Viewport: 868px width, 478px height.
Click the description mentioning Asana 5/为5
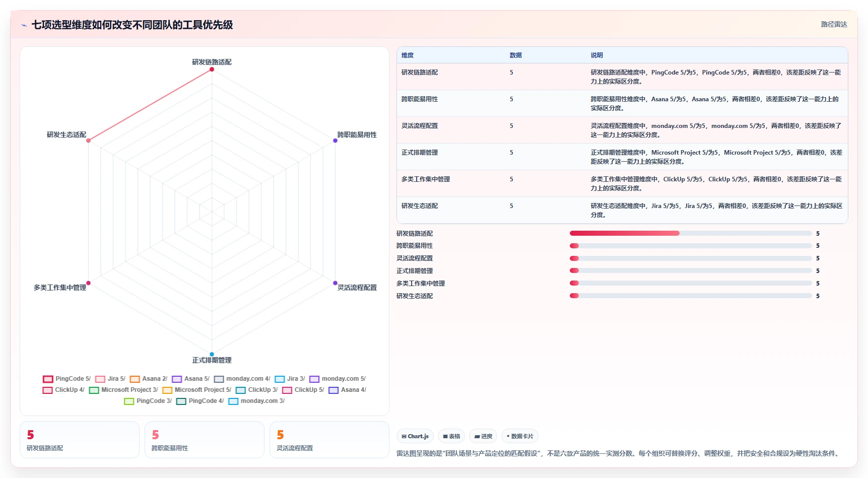716,104
